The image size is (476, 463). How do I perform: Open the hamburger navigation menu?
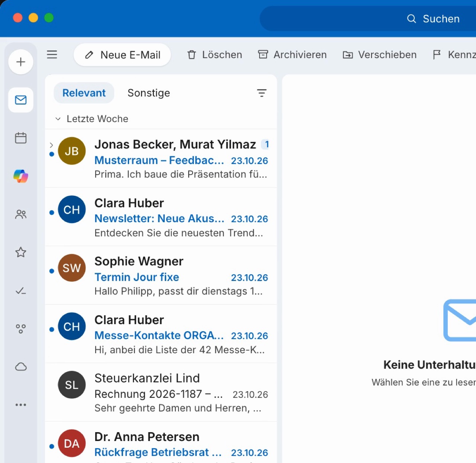tap(52, 55)
